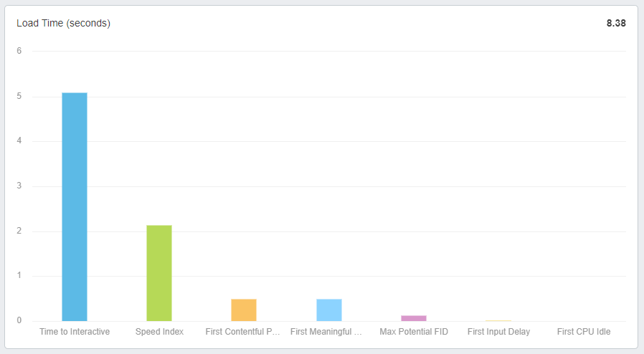The width and height of the screenshot is (644, 354).
Task: Click the y-axis value 2
Action: tap(19, 231)
